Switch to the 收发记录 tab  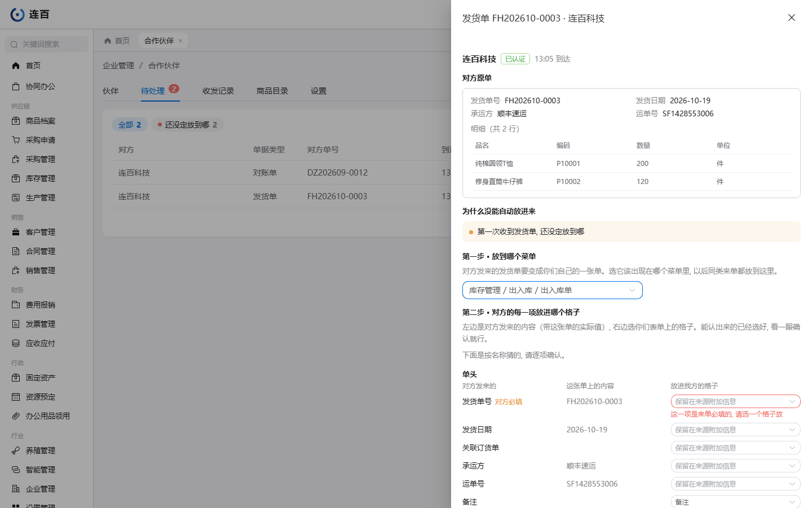coord(218,91)
